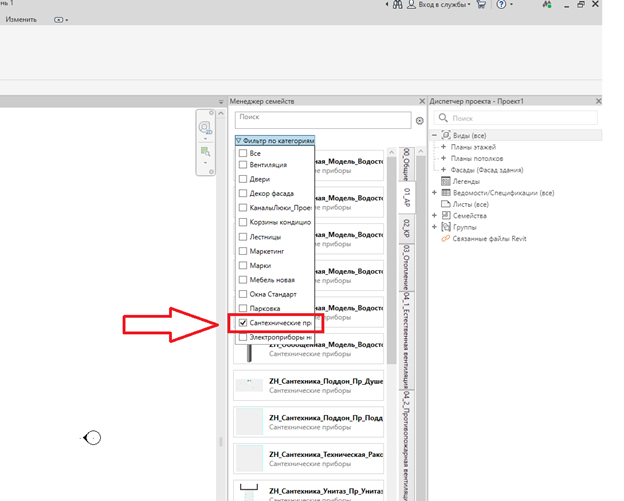Screen dimensions: 624x501
Task: Tick the Все checkbox in category filter
Action: [243, 153]
